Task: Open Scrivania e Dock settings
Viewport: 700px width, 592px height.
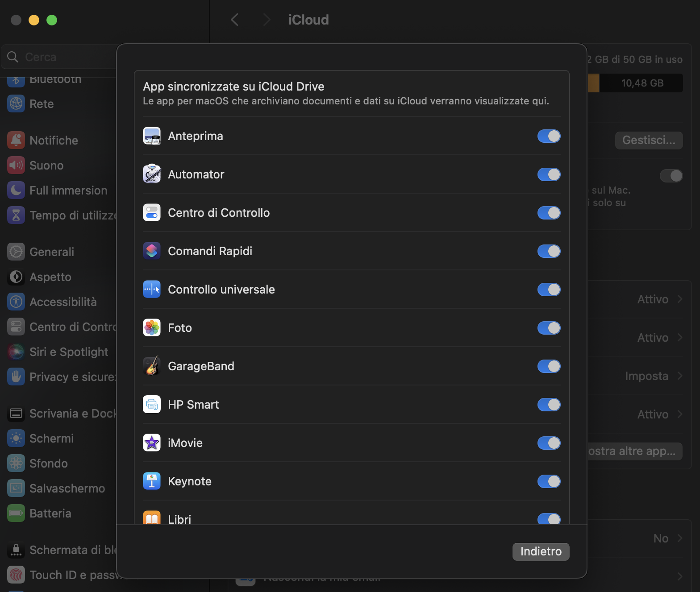Action: (62, 414)
